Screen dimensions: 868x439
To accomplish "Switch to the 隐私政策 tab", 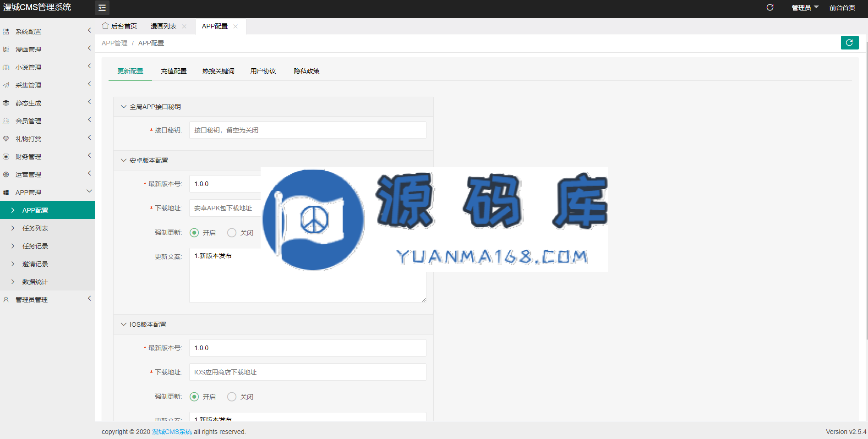I will pyautogui.click(x=306, y=71).
